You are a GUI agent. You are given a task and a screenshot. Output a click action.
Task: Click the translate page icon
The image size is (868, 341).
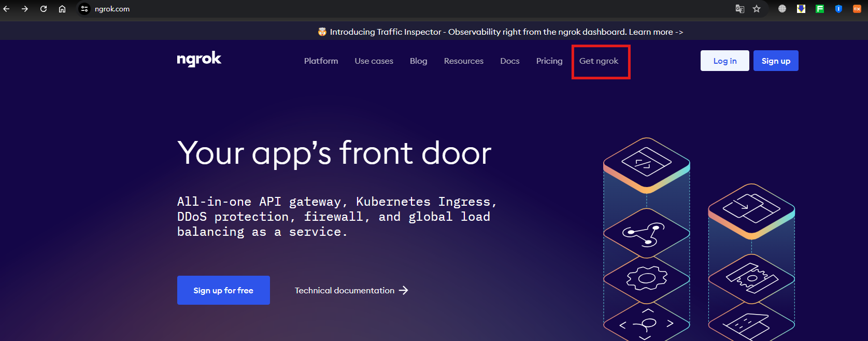740,9
